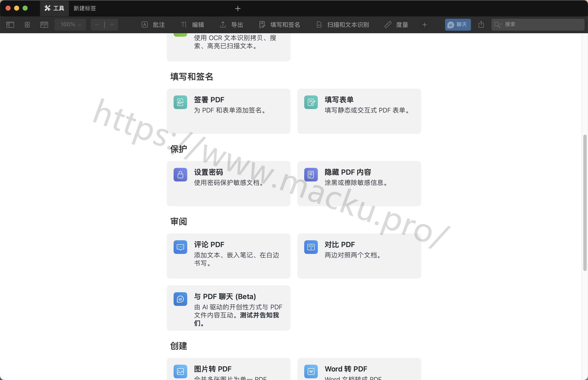Open the OCR 文本识别 tool card
Viewport: 588px width, 380px height.
228,47
